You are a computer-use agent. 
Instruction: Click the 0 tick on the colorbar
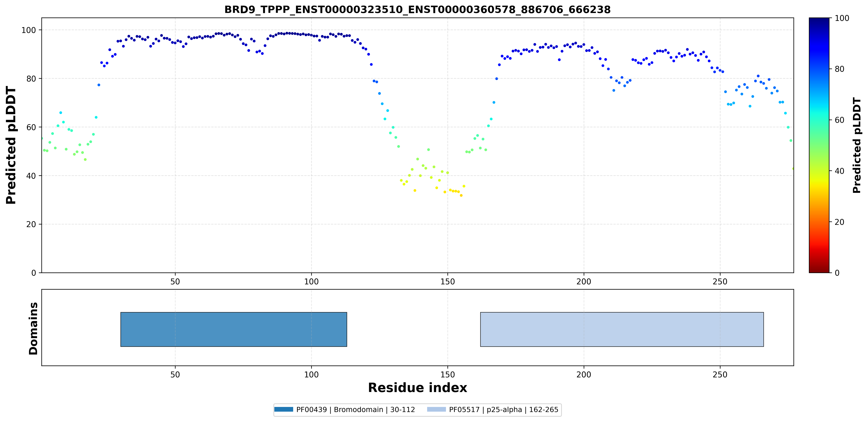[x=837, y=273]
